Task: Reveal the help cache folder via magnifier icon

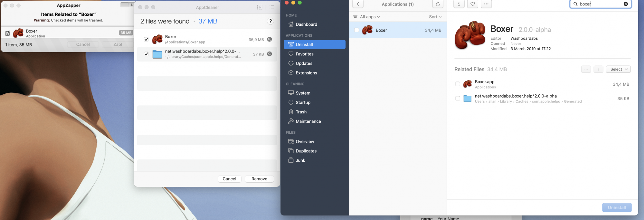Action: tap(270, 54)
